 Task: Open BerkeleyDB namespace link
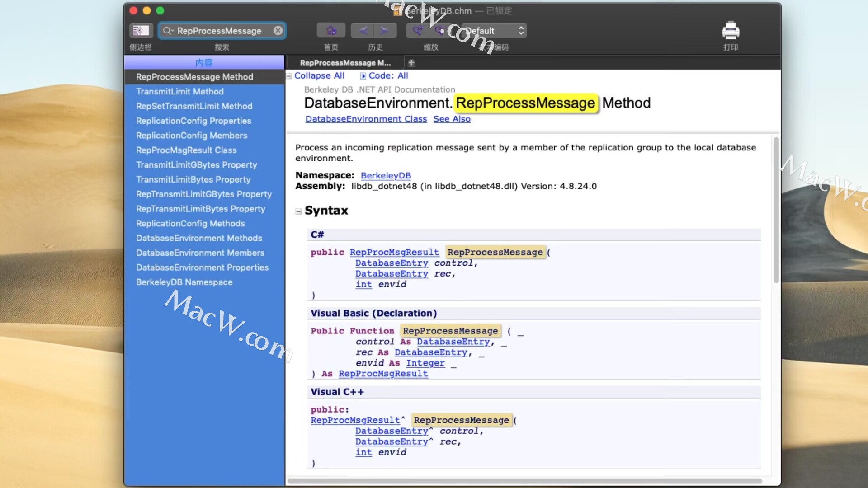tap(386, 175)
